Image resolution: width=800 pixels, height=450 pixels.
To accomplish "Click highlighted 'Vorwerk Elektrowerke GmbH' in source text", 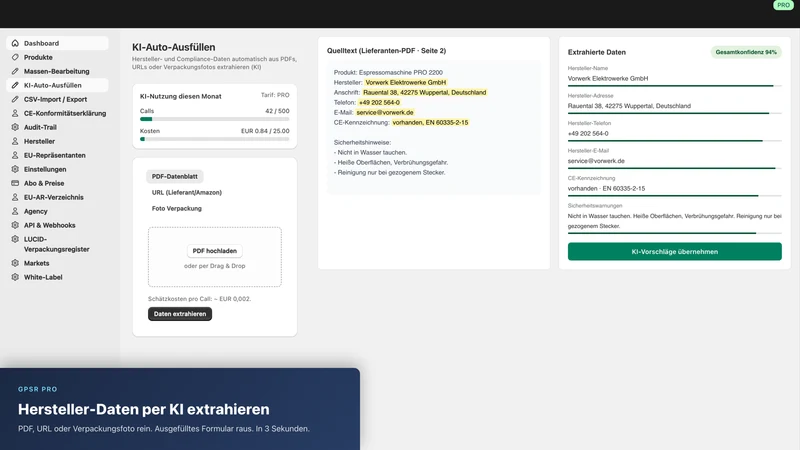I will [x=406, y=82].
